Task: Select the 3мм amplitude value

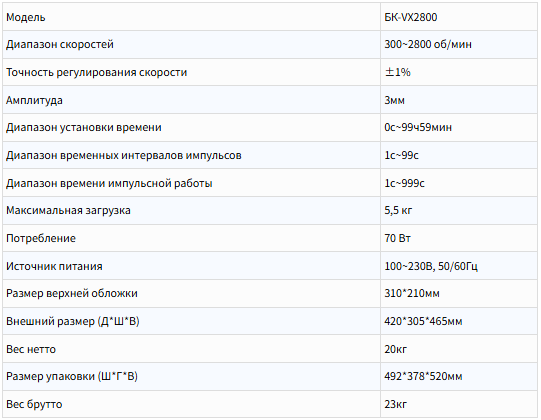Action: click(x=394, y=100)
